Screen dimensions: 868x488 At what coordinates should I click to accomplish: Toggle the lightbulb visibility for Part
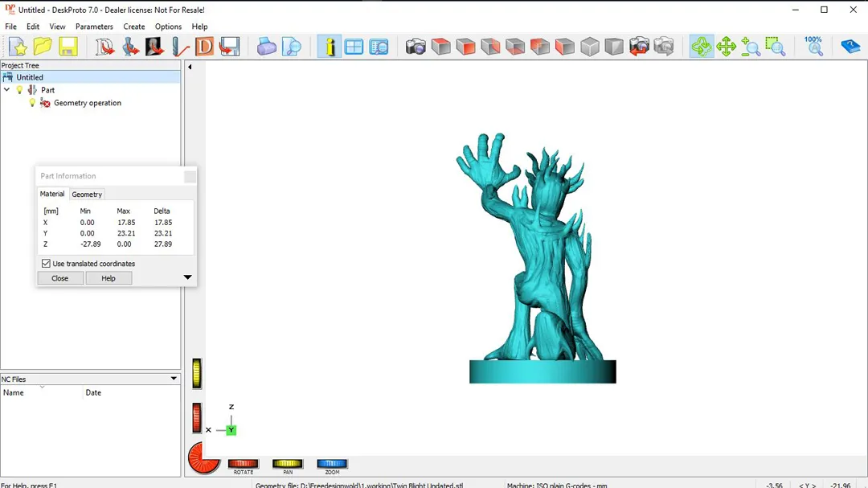coord(20,90)
